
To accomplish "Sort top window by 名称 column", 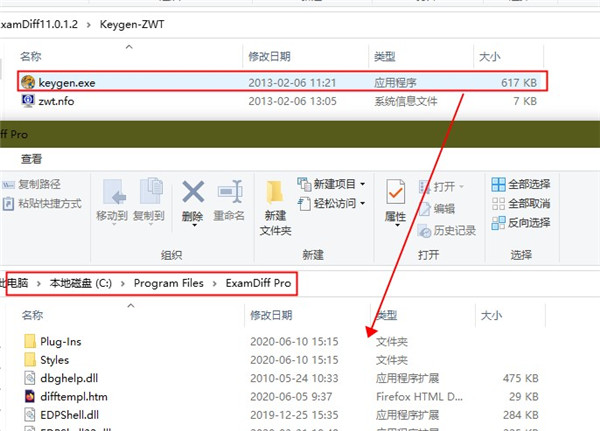I will [x=31, y=57].
